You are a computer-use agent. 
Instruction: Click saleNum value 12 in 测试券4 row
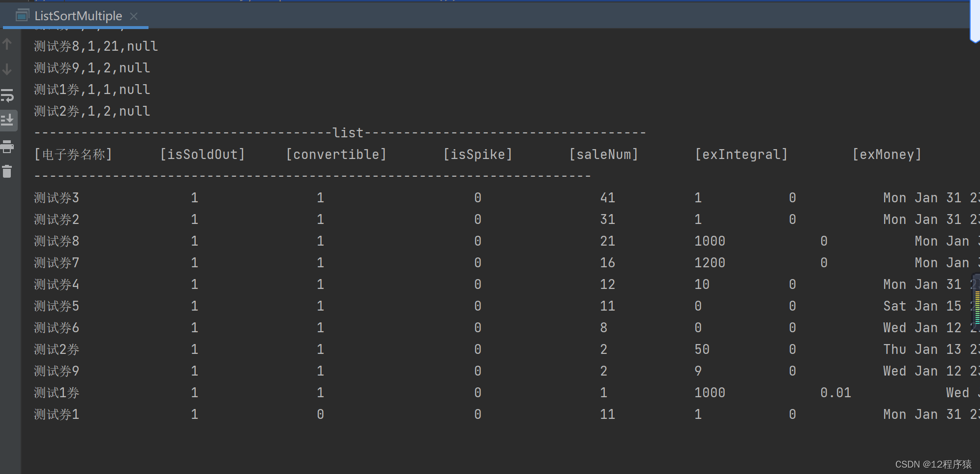[608, 284]
